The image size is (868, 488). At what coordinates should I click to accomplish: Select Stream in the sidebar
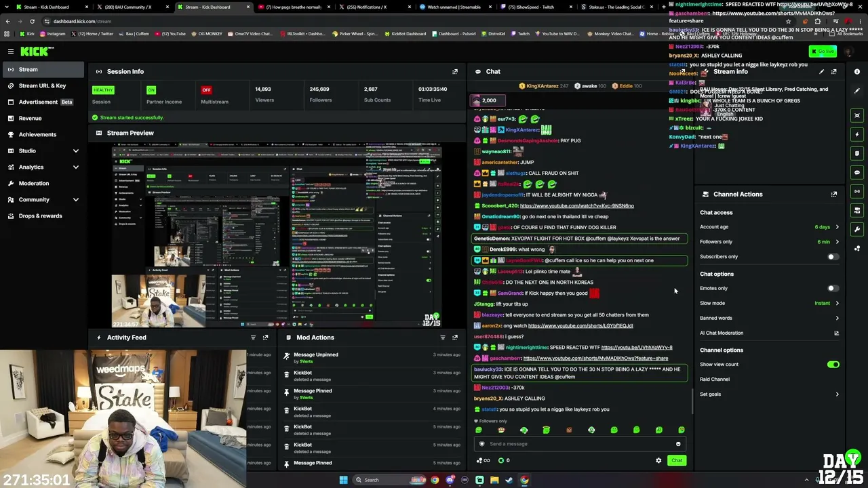43,69
